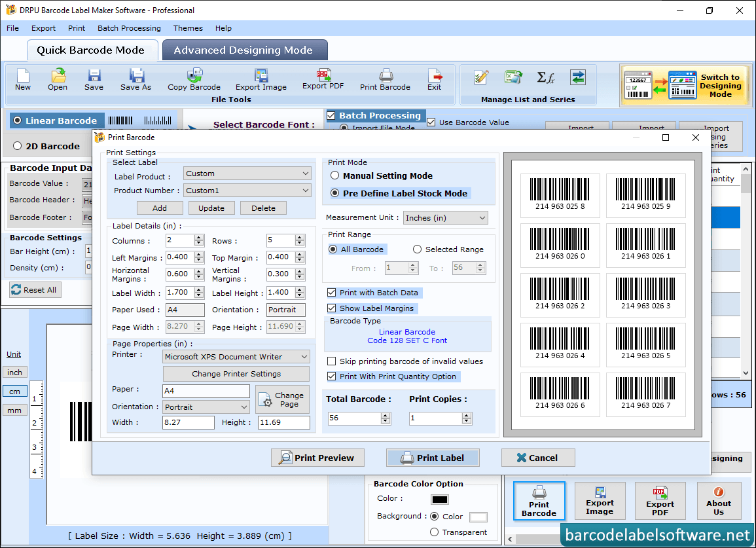
Task: Open the Export menu
Action: click(43, 28)
